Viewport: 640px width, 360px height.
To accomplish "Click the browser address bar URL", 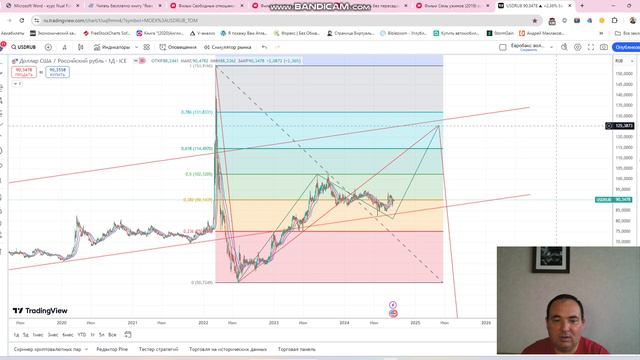I will pos(120,20).
